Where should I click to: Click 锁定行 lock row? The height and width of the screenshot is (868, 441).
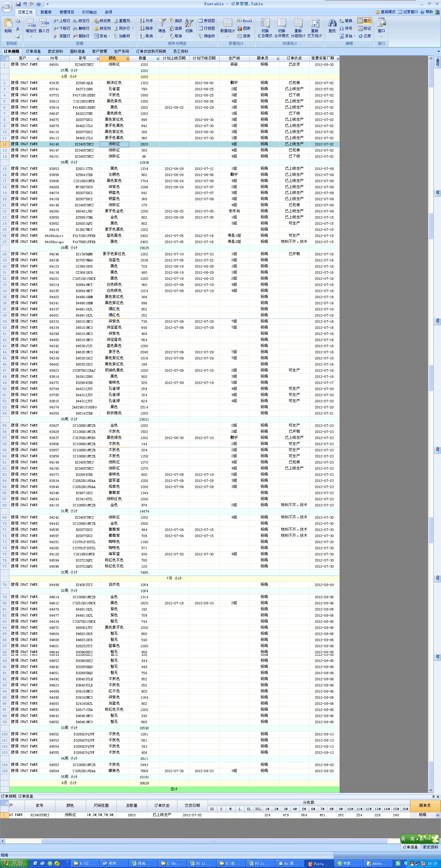click(x=81, y=21)
